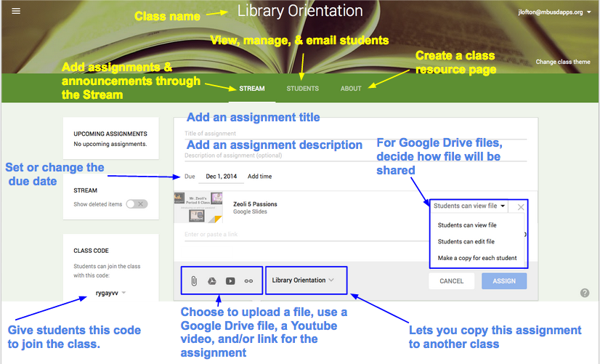Click the Google Slides file type label

pos(251,211)
